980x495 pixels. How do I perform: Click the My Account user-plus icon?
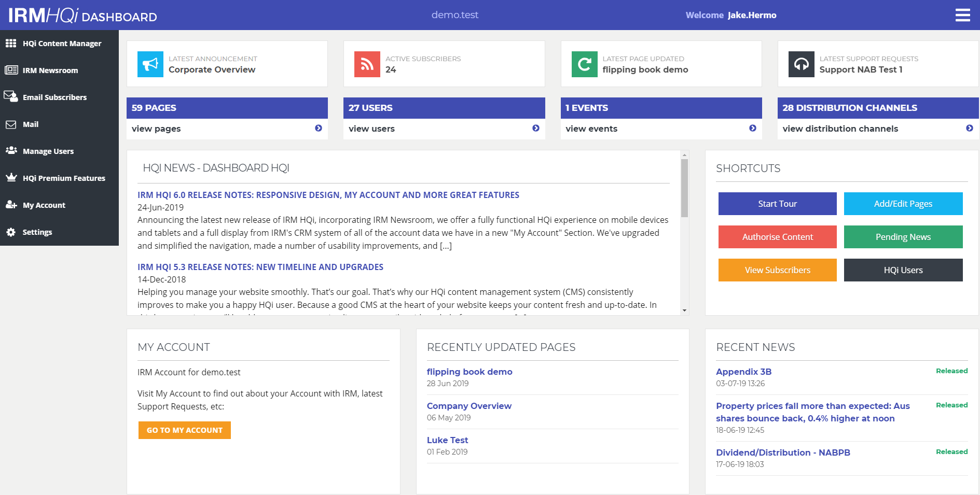tap(11, 205)
